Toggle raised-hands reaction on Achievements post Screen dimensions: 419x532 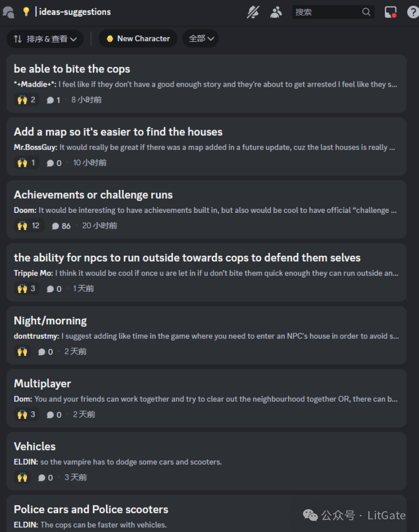[x=29, y=225]
